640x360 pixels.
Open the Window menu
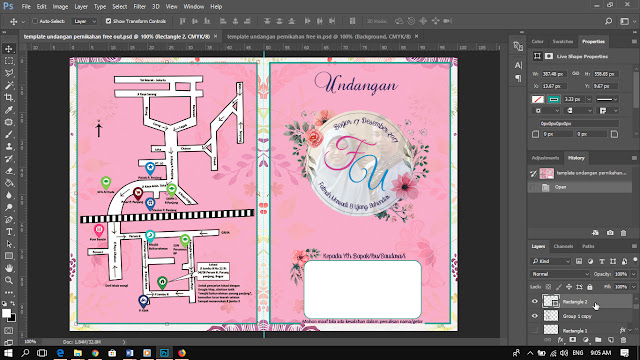point(194,7)
